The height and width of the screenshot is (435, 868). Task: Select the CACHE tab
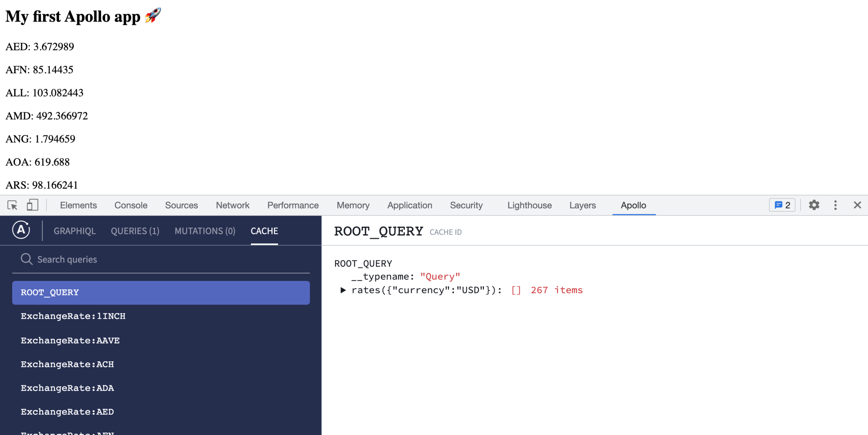(264, 231)
